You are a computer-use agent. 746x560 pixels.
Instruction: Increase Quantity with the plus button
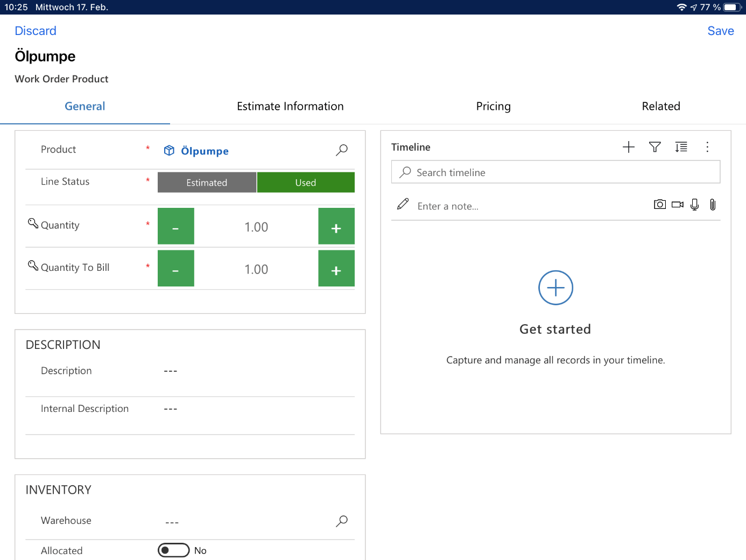tap(336, 227)
